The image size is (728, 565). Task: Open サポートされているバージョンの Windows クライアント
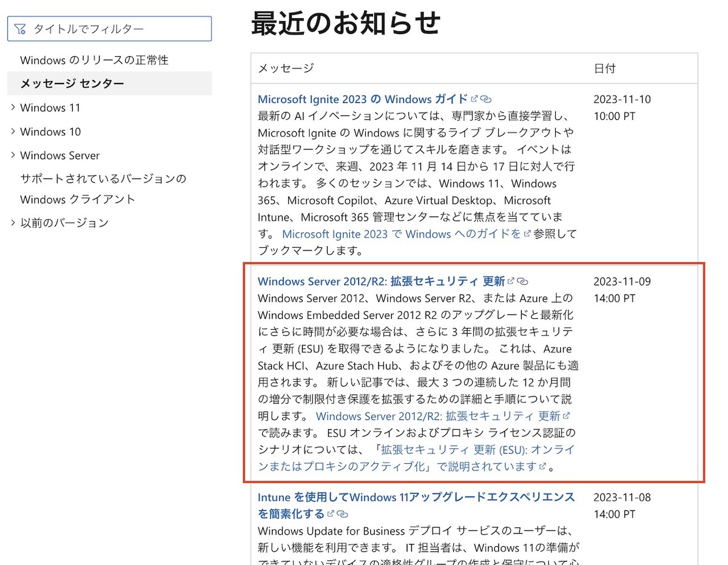pyautogui.click(x=103, y=189)
